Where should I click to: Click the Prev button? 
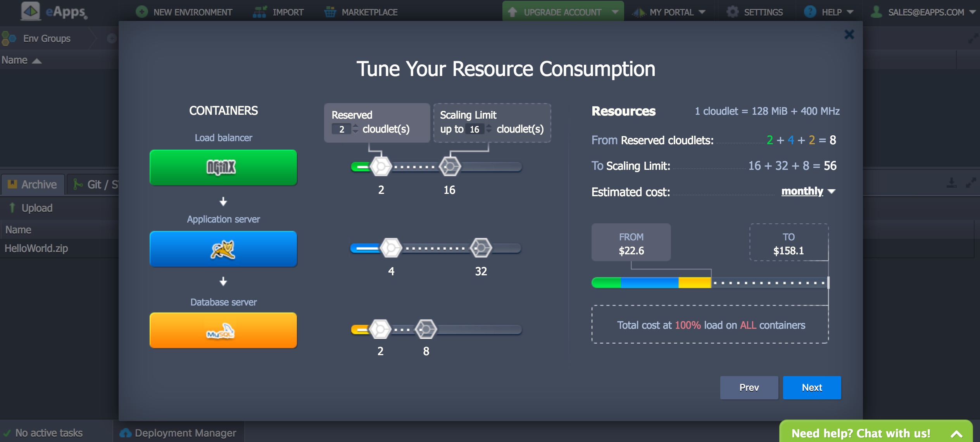(749, 387)
